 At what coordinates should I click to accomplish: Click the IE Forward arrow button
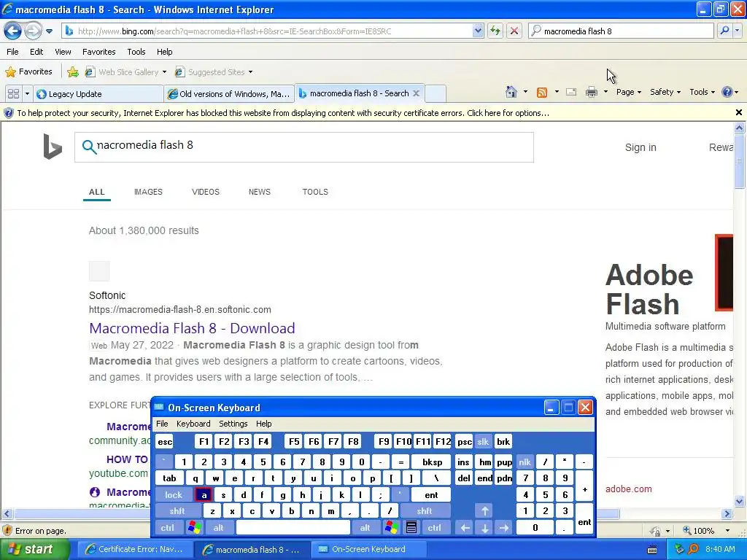32,31
